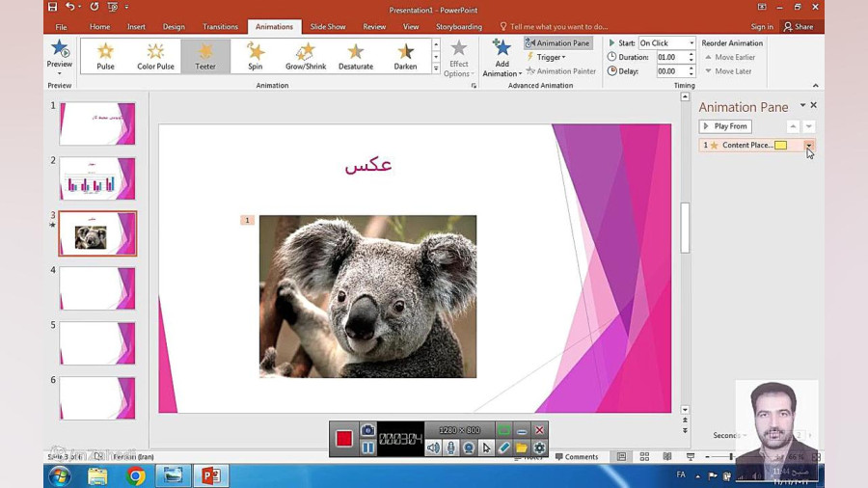Switch to the Insert tab
This screenshot has width=868, height=488.
[x=136, y=27]
